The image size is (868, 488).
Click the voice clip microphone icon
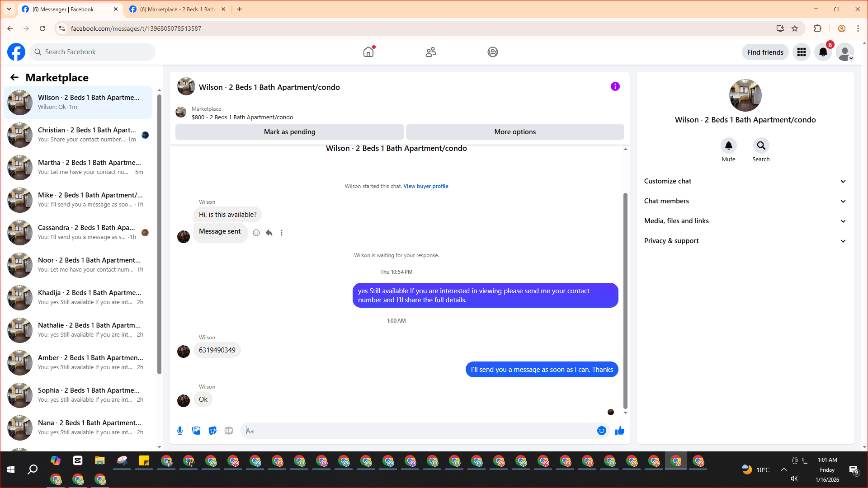click(x=180, y=431)
